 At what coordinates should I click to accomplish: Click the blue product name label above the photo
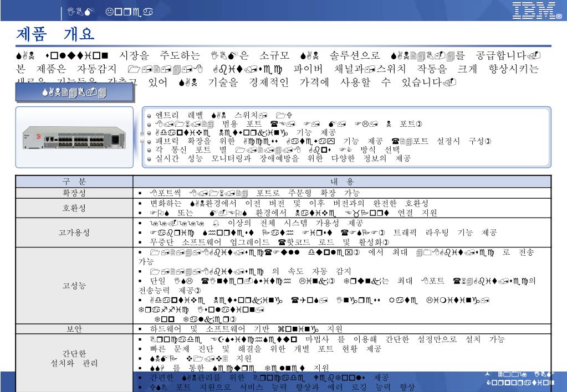click(x=74, y=93)
